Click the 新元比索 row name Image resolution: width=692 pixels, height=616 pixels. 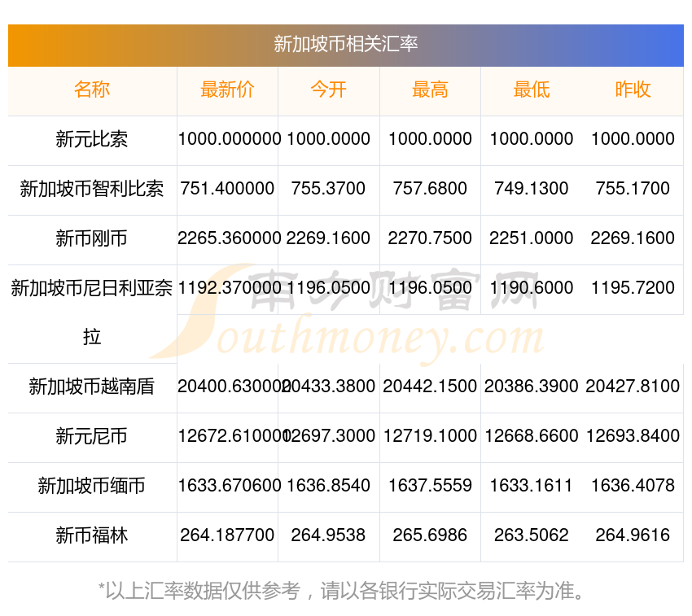[92, 139]
